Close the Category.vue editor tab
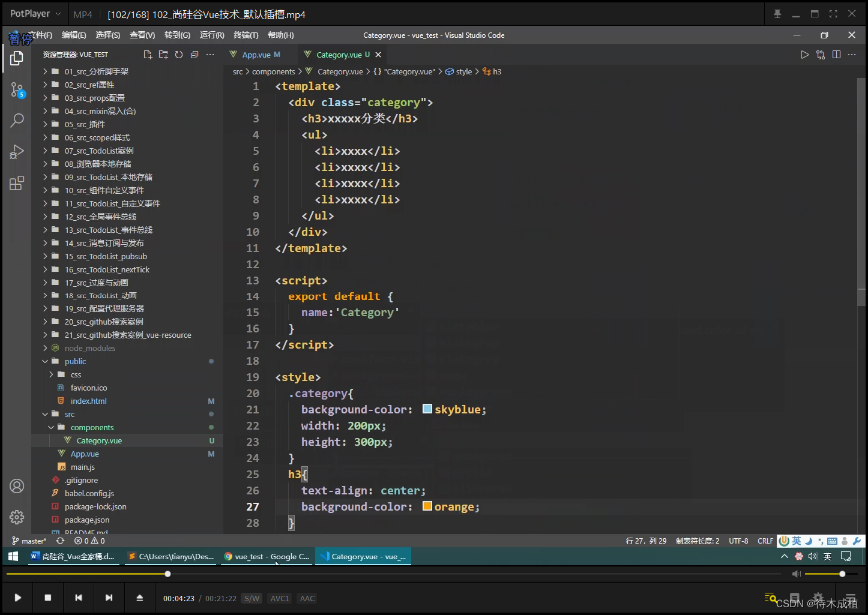Viewport: 868px width, 615px height. pos(378,55)
